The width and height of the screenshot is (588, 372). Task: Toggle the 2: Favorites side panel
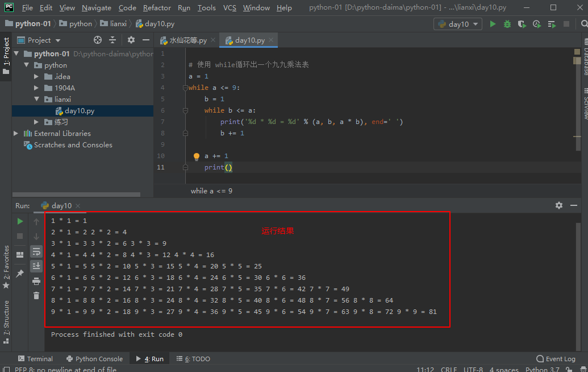[x=6, y=267]
